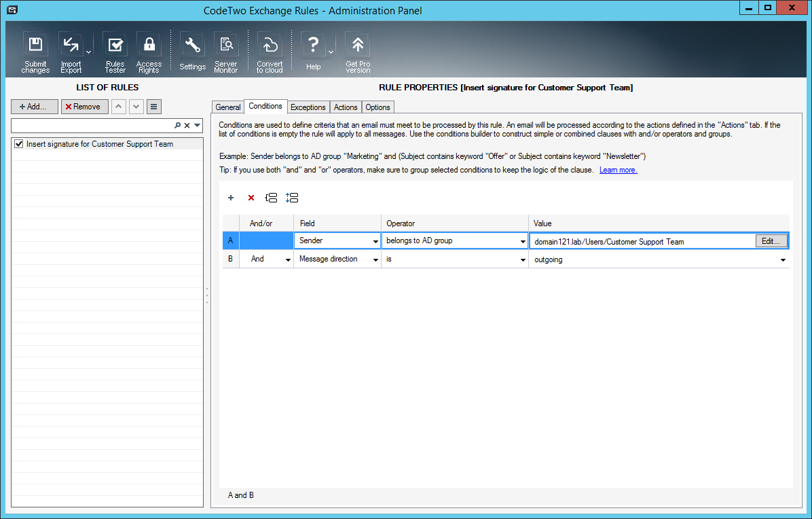Image resolution: width=812 pixels, height=519 pixels.
Task: Select condition row header B
Action: [230, 259]
